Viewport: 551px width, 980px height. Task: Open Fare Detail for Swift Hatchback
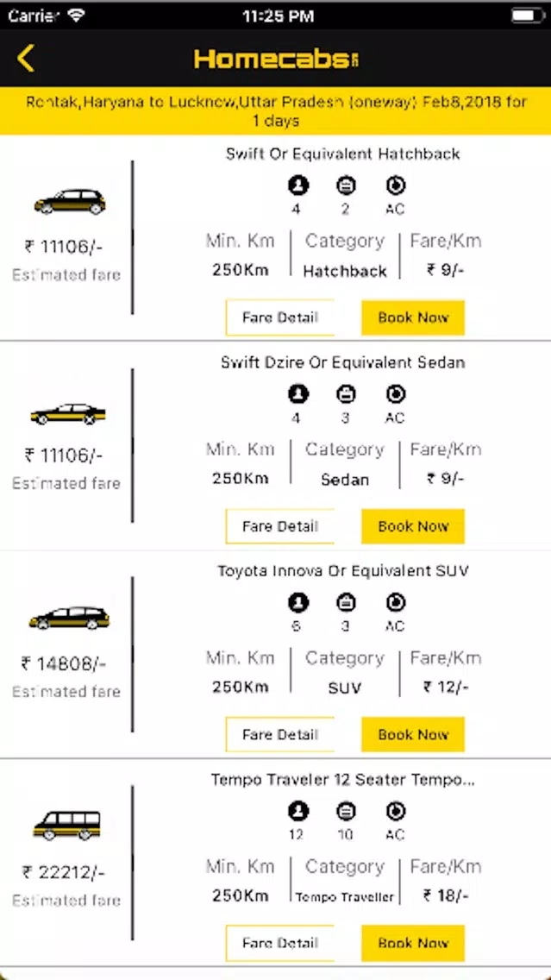(x=280, y=317)
